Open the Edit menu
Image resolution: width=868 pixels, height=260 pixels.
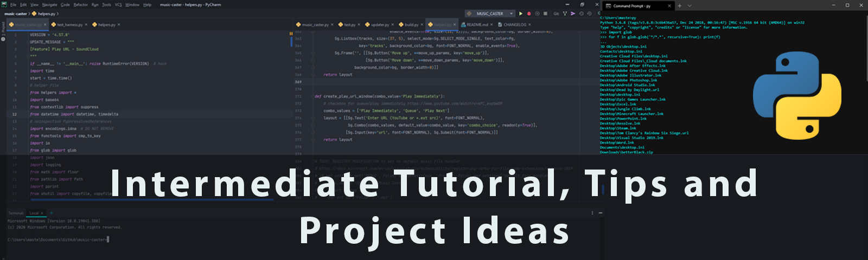23,4
